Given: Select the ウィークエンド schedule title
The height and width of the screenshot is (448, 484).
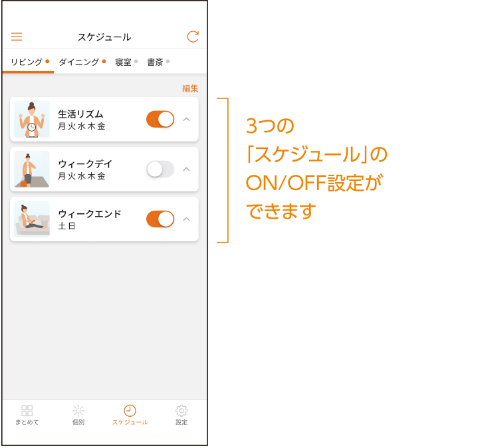Looking at the screenshot, I should [x=90, y=214].
